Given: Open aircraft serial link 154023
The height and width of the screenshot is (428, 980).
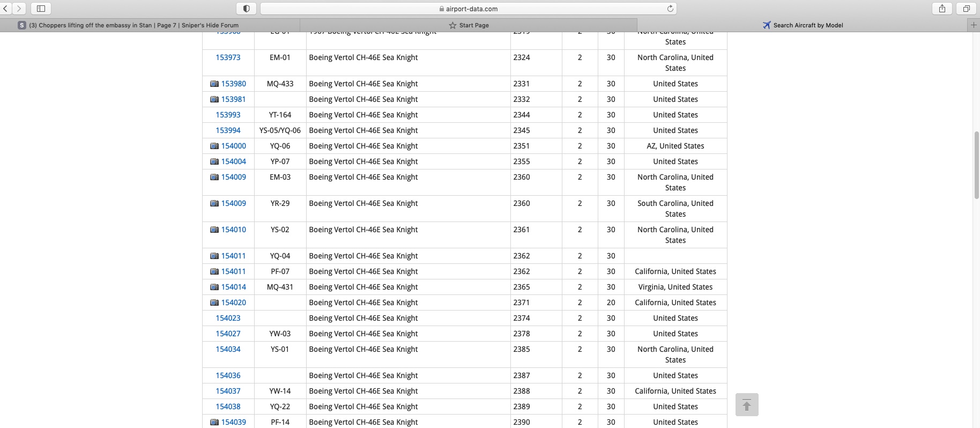Looking at the screenshot, I should [228, 318].
